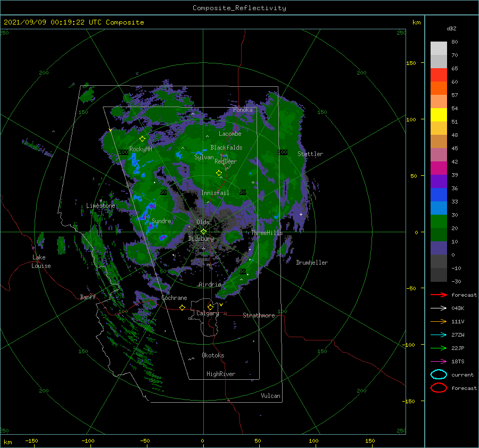Click the yellow diamond marker below RedDeer
479x448 pixels.
(219, 173)
